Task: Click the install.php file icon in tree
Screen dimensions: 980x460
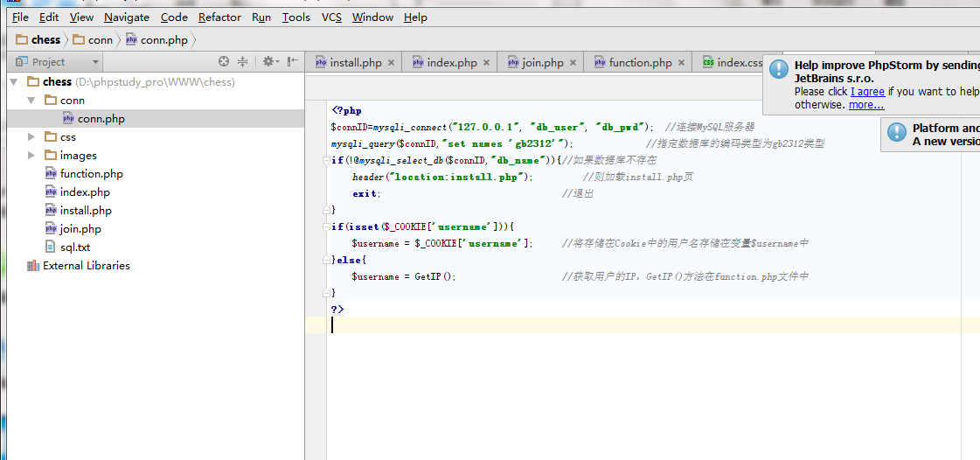Action: click(51, 211)
